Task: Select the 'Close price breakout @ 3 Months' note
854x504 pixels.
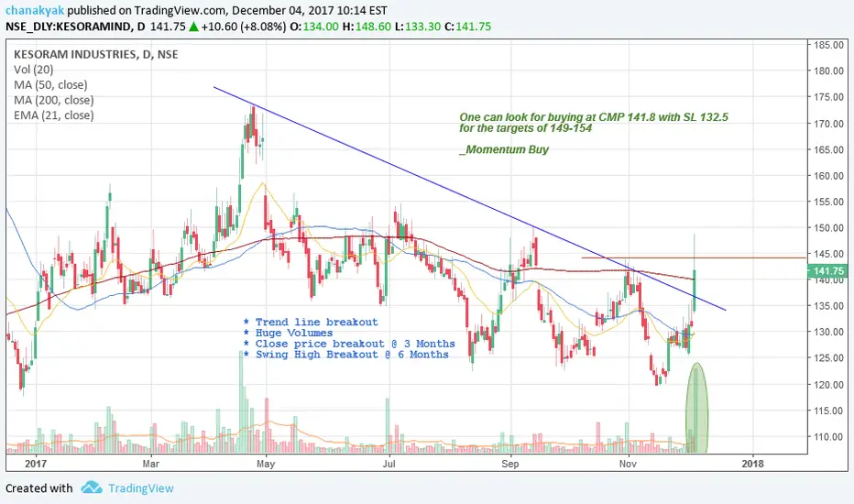Action: [349, 344]
